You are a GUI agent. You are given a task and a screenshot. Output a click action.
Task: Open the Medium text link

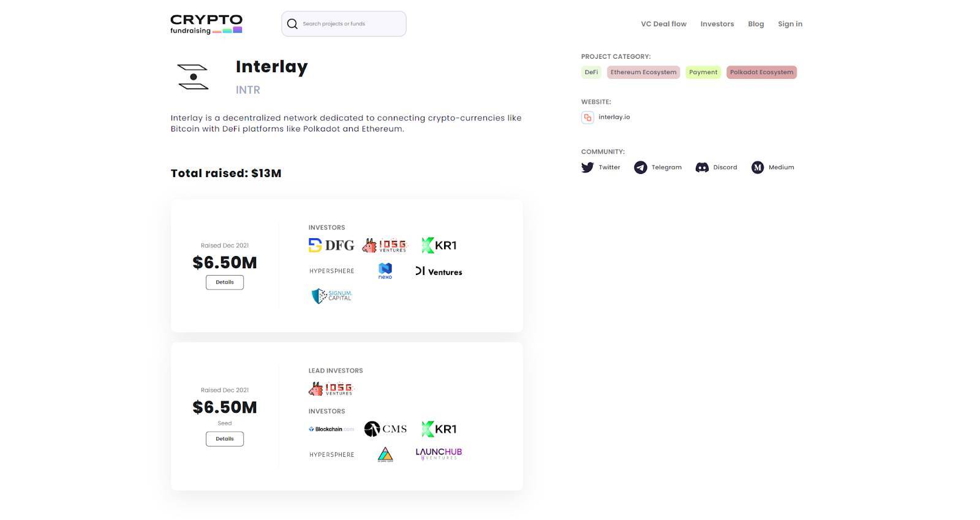pyautogui.click(x=781, y=167)
